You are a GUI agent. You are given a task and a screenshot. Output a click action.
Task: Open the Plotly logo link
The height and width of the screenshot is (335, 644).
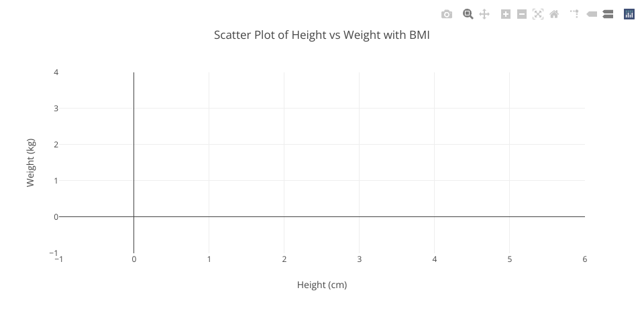(629, 14)
